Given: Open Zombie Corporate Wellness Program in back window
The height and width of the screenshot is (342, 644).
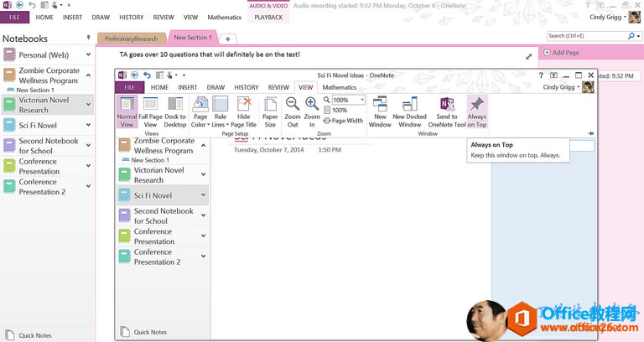Looking at the screenshot, I should [x=49, y=75].
